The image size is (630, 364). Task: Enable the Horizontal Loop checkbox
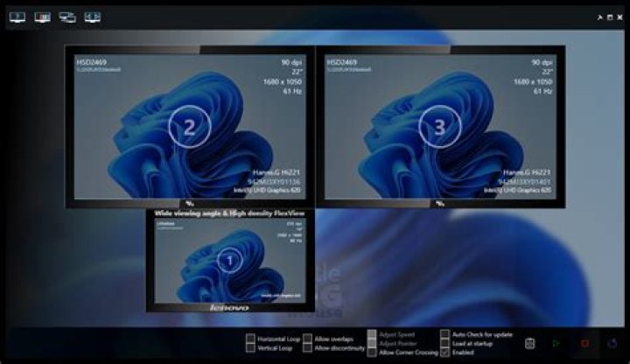[x=250, y=339]
